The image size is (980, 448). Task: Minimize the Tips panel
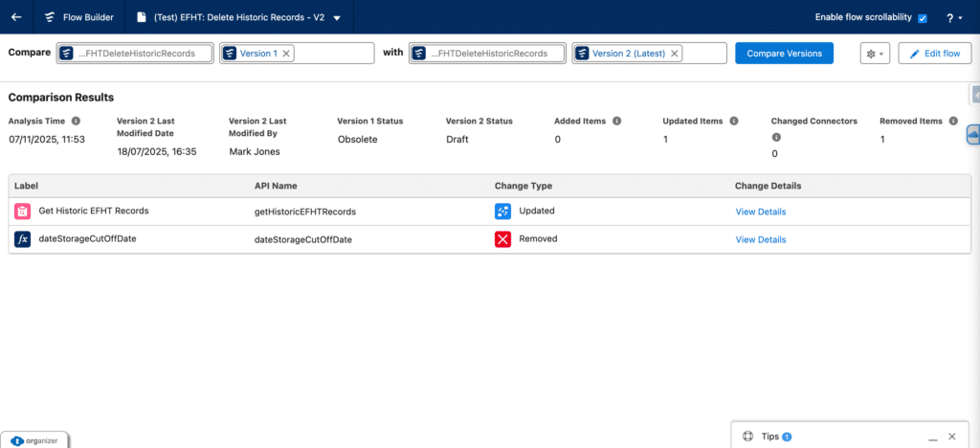coord(932,437)
